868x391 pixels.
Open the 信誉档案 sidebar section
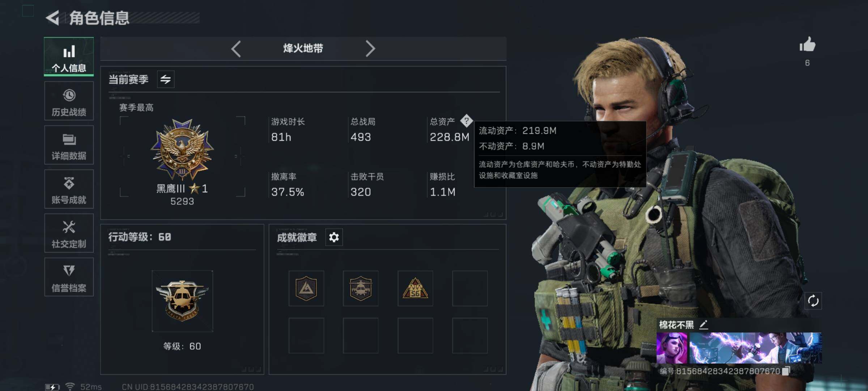coord(69,277)
